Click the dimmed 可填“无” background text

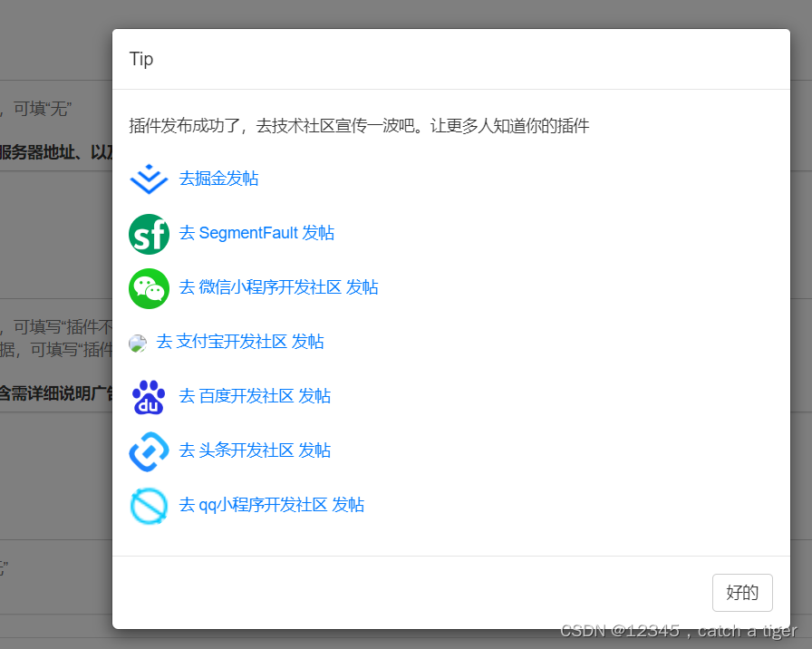coord(42,109)
